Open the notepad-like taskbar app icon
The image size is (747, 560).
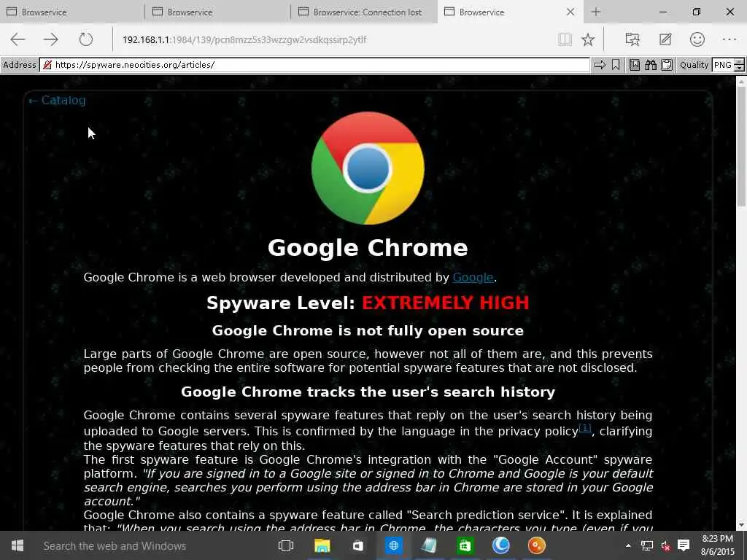(429, 545)
